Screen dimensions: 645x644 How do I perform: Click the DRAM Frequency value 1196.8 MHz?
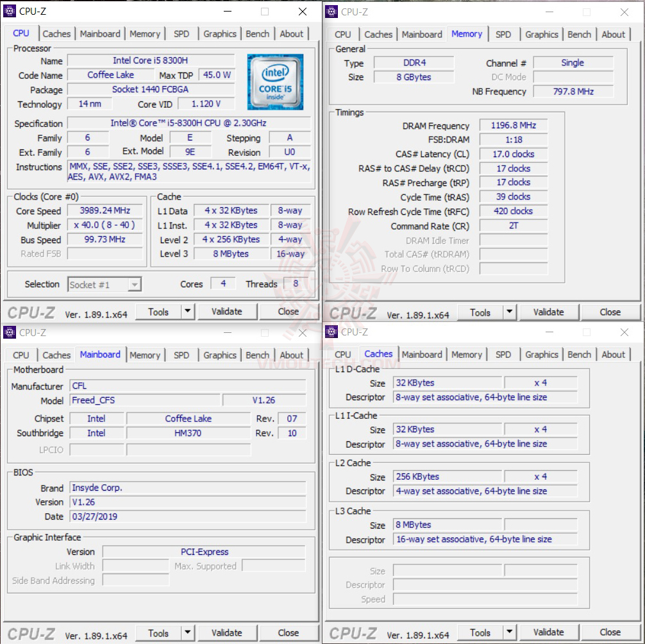coord(514,126)
